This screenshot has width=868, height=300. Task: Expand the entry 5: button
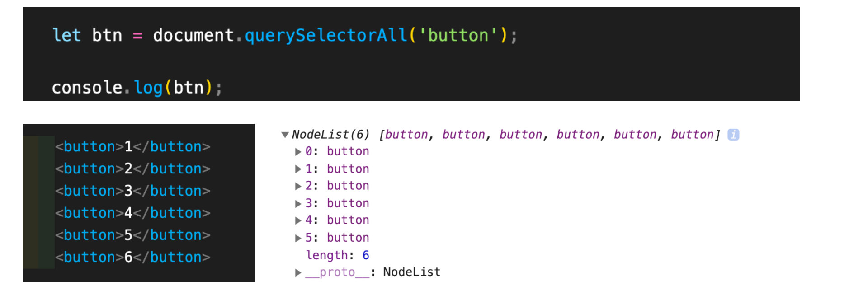[x=298, y=238]
